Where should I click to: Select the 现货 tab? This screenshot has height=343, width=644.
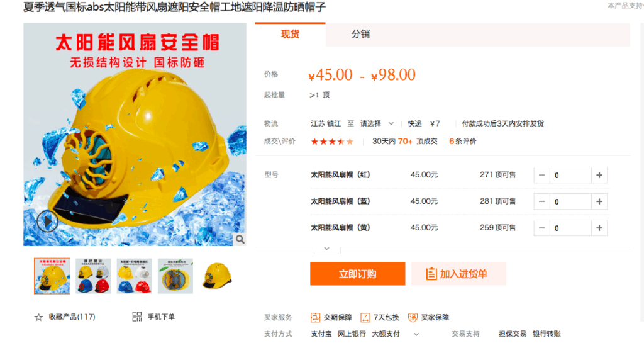(x=290, y=34)
